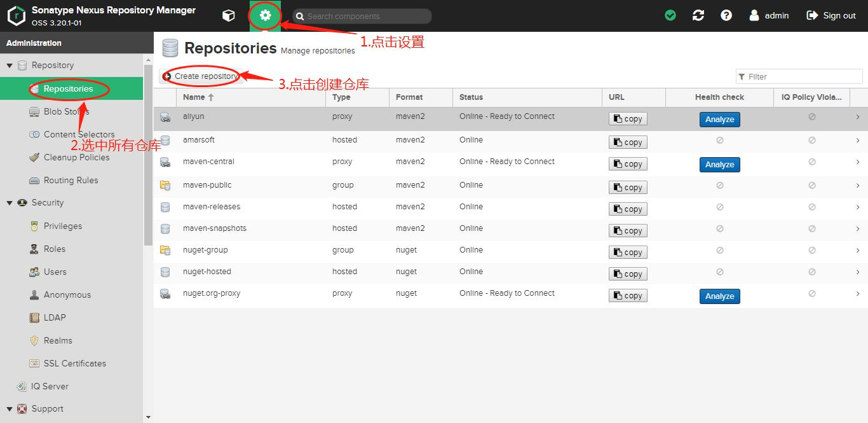Open Anonymous under Security
This screenshot has height=423, width=868.
pos(71,295)
